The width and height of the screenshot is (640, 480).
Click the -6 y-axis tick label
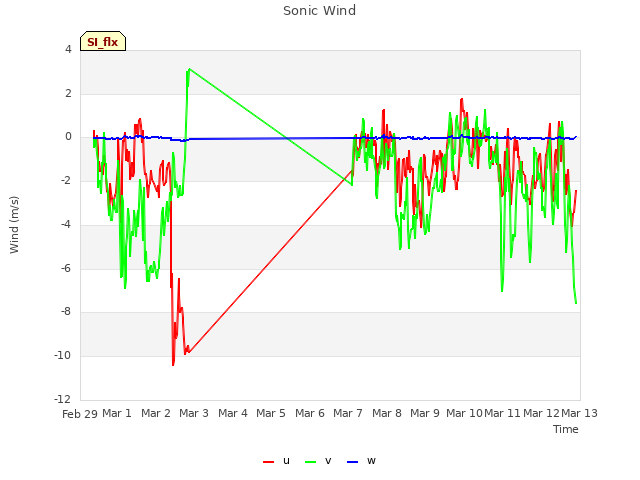point(66,268)
